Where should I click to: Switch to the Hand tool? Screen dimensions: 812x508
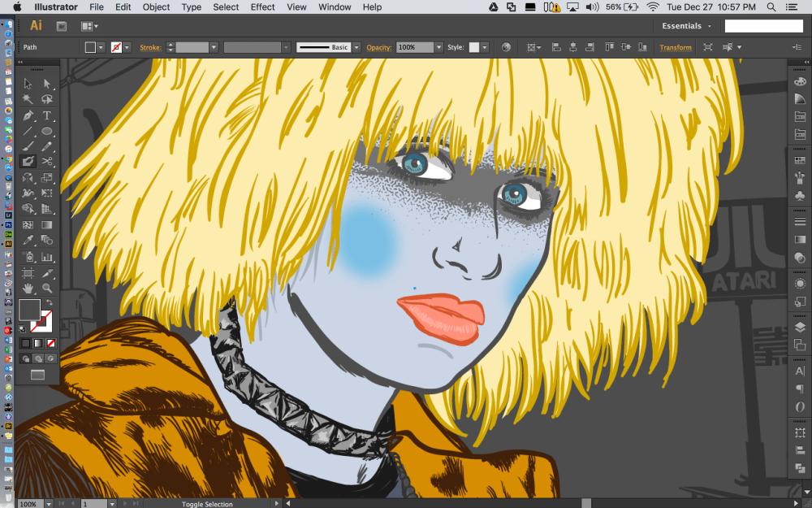(28, 288)
